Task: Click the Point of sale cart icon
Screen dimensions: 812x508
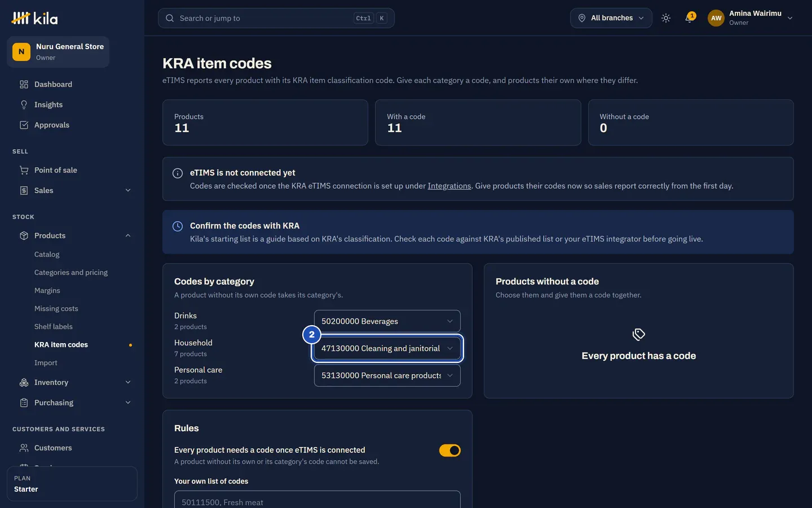Action: pyautogui.click(x=24, y=170)
